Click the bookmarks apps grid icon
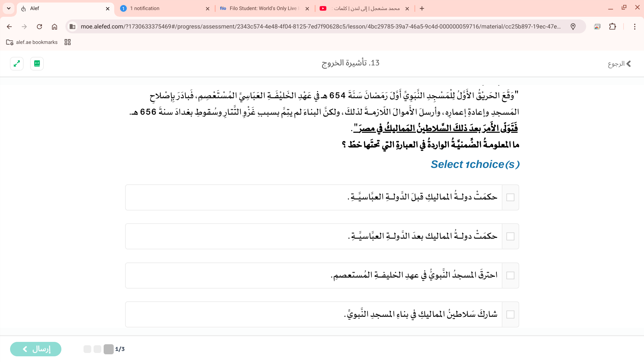The image size is (644, 362). (x=67, y=42)
